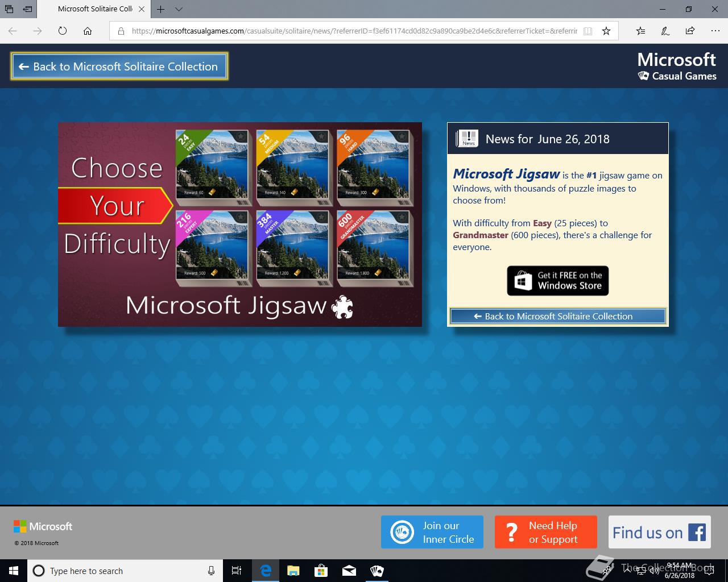The height and width of the screenshot is (582, 728).
Task: Expand the tab preview chevron
Action: pos(179,9)
